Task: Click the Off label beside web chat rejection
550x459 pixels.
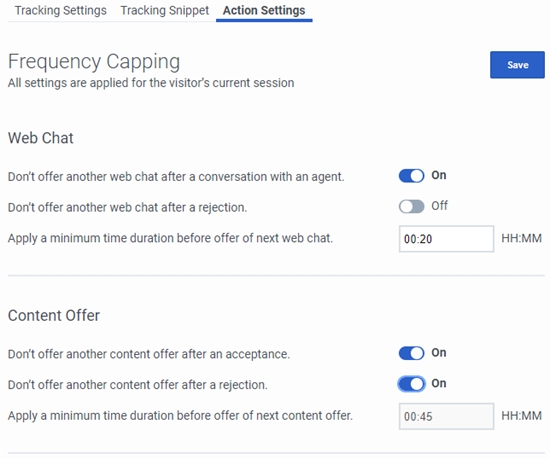Action: (440, 205)
